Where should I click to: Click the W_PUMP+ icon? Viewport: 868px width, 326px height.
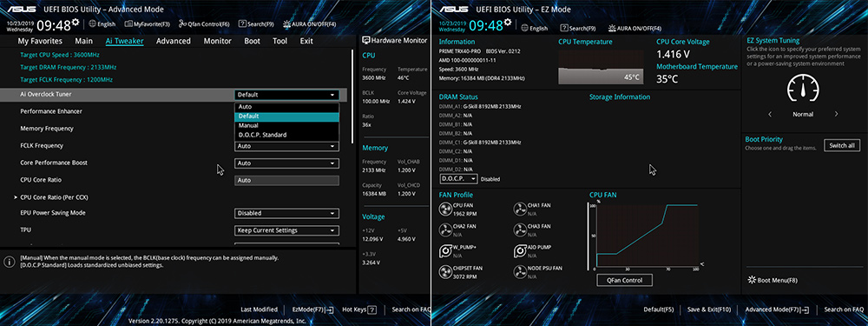445,250
